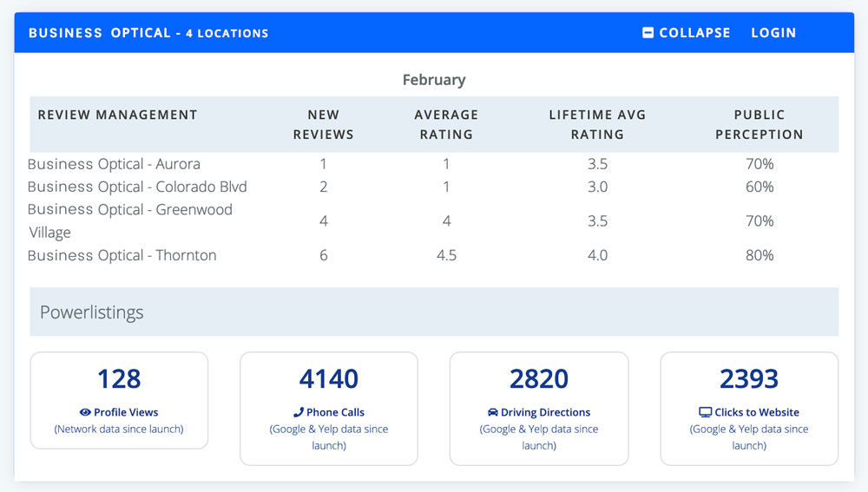Click the minus icon beside COLLAPSE
Image resolution: width=868 pixels, height=492 pixels.
pos(648,33)
